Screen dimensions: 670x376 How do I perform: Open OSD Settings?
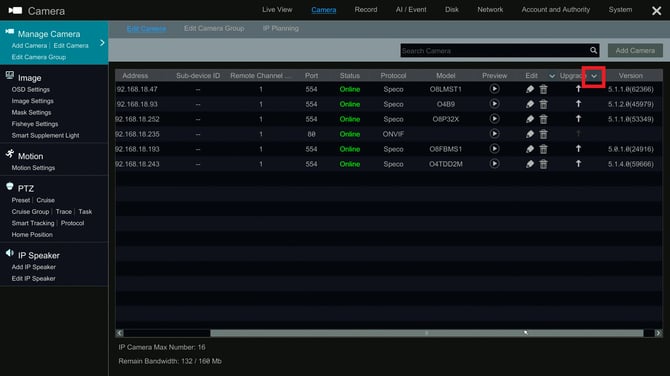pos(30,90)
